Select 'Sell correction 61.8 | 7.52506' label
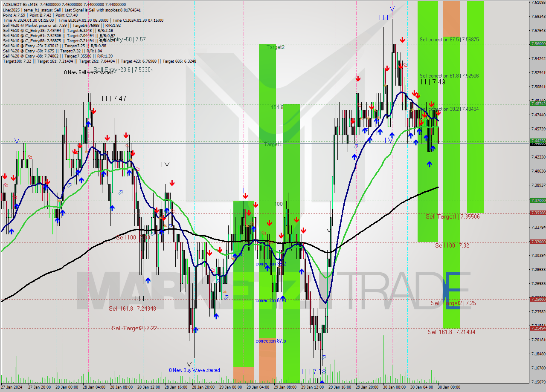Screen dimensions: 546x392 449,76
